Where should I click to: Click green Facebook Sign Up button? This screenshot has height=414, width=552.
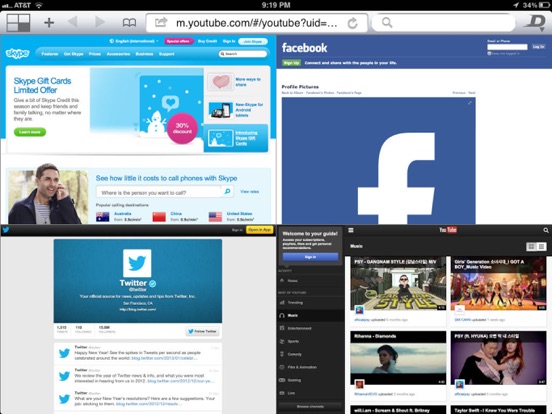pyautogui.click(x=291, y=63)
